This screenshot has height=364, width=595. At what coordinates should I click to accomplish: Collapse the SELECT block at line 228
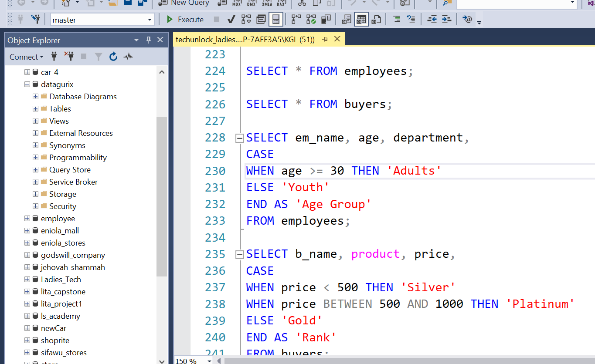(x=239, y=138)
